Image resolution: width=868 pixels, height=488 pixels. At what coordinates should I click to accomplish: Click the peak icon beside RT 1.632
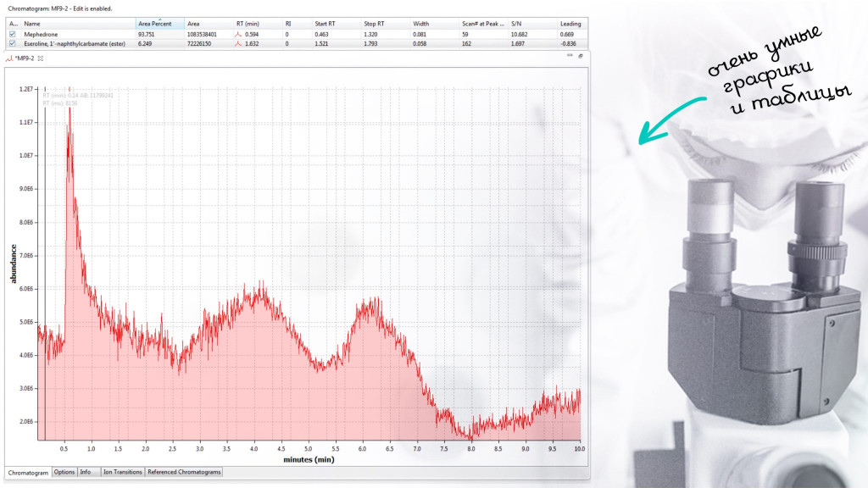(x=239, y=43)
